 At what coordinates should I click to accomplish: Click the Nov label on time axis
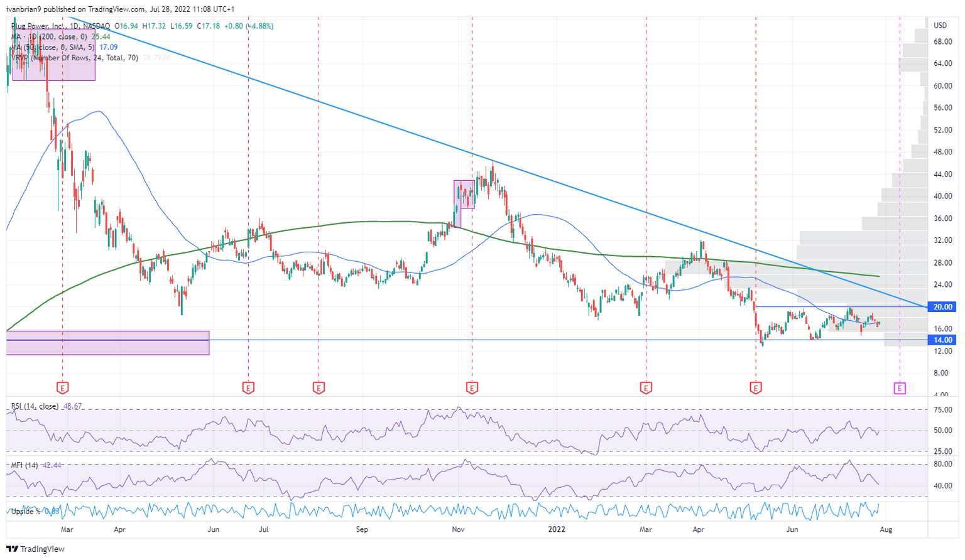[x=459, y=529]
